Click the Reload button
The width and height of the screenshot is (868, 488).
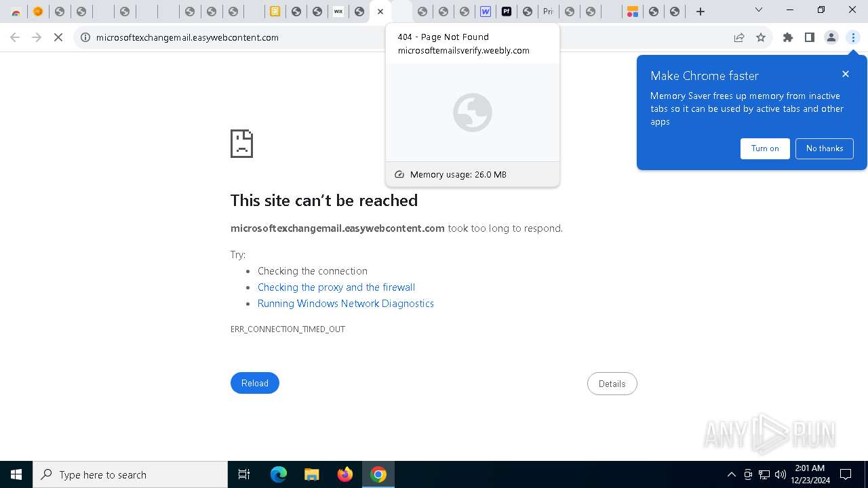255,383
